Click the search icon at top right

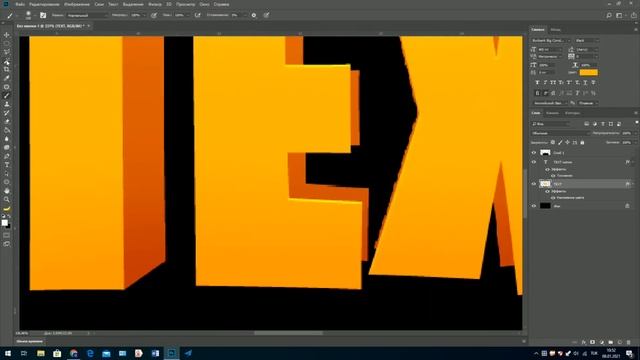609,15
